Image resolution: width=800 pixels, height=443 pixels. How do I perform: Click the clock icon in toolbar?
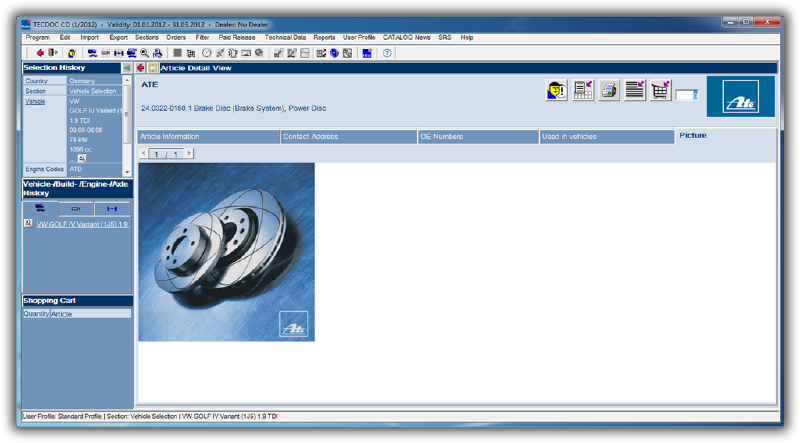207,53
